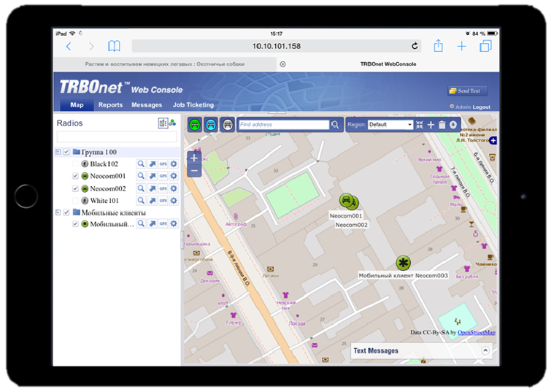Open the Messages tab
The width and height of the screenshot is (551, 392).
coord(147,105)
